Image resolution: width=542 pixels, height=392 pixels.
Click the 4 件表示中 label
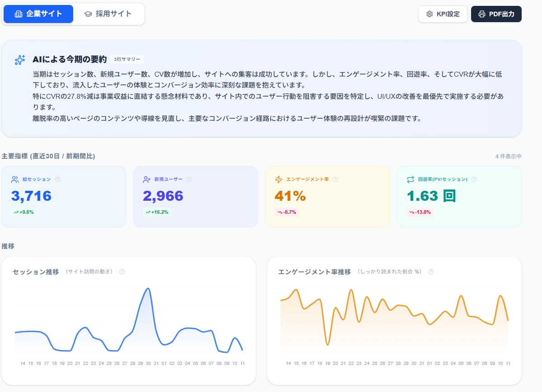pos(509,157)
